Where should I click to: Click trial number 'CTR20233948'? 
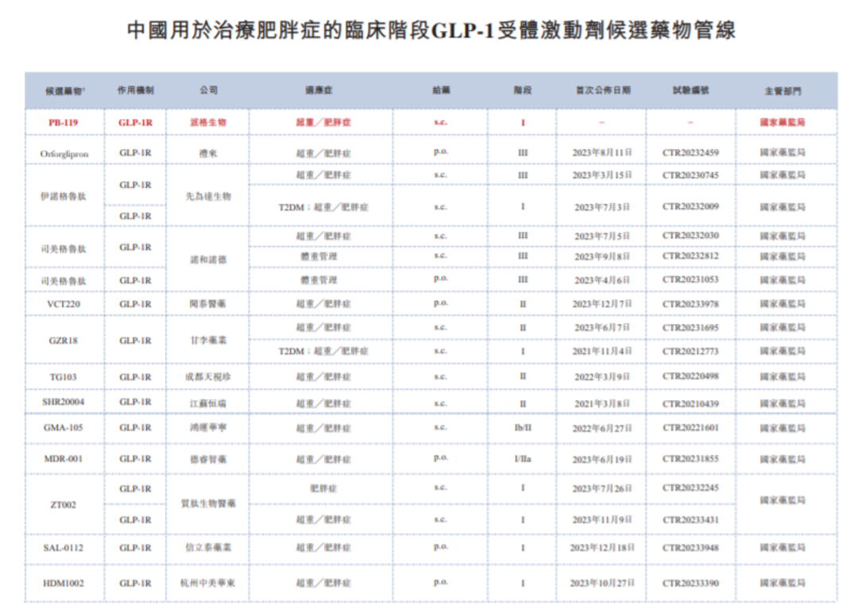pos(690,548)
